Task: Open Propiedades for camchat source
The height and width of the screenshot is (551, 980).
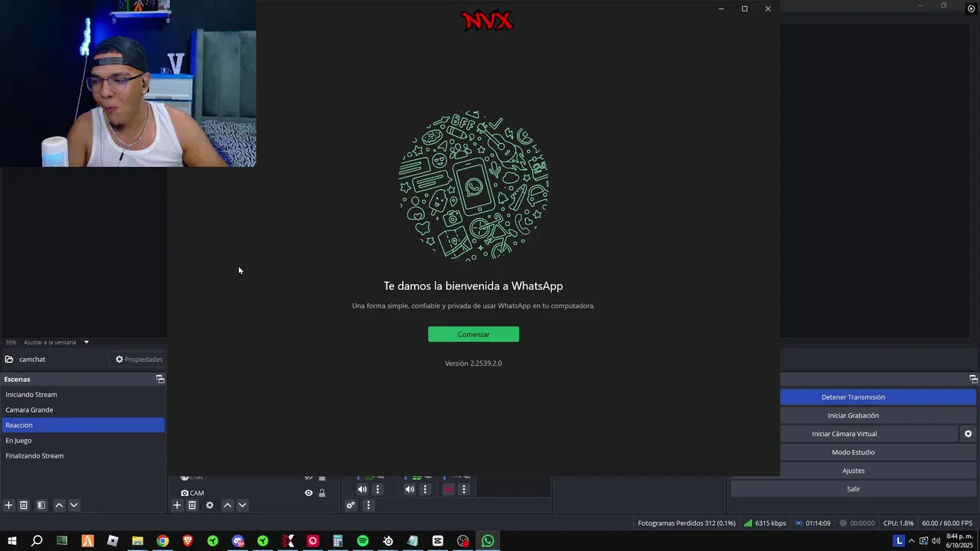Action: point(139,360)
